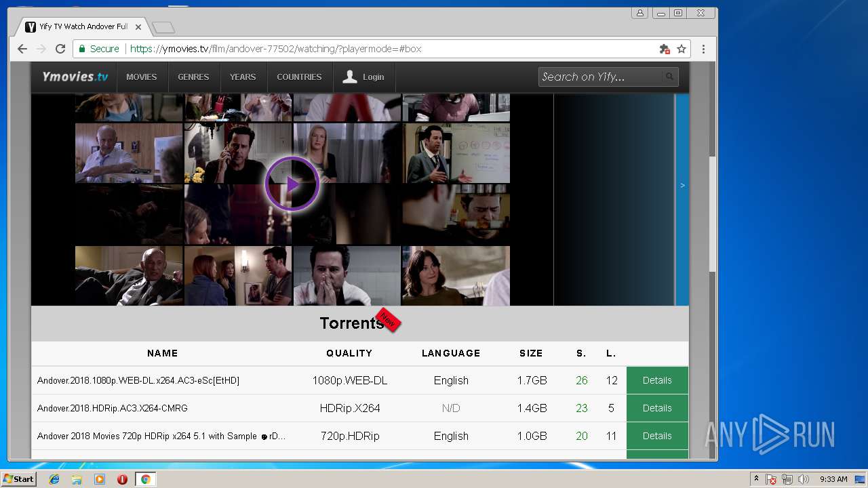
Task: Open Windows Explorer folder in taskbar
Action: click(x=77, y=479)
